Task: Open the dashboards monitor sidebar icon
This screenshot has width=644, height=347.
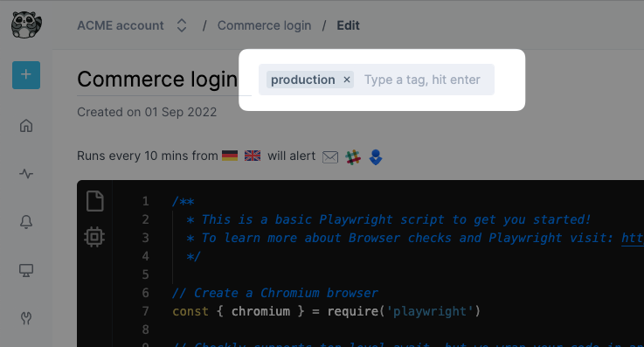Action: pyautogui.click(x=26, y=270)
